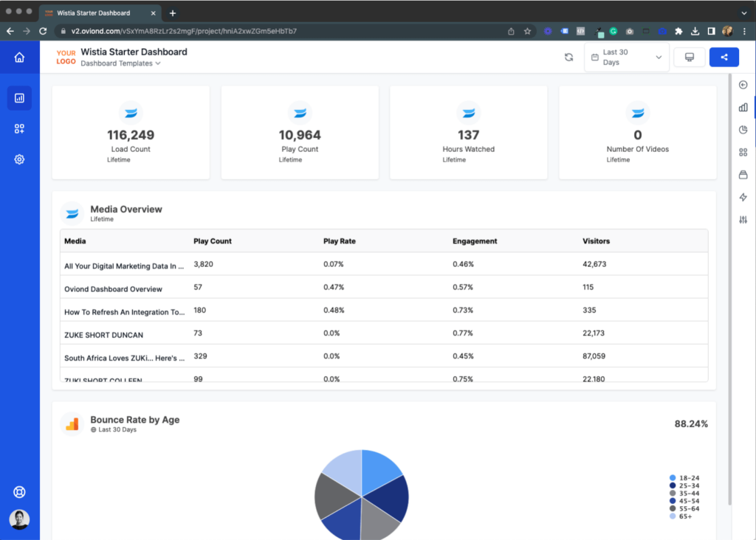Open the add widgets grid icon in sidebar
The width and height of the screenshot is (756, 540).
point(19,128)
